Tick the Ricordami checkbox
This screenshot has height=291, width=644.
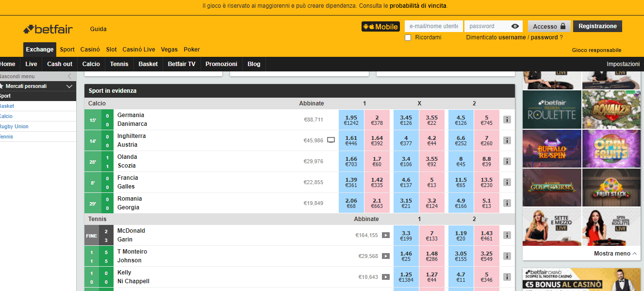pyautogui.click(x=408, y=37)
